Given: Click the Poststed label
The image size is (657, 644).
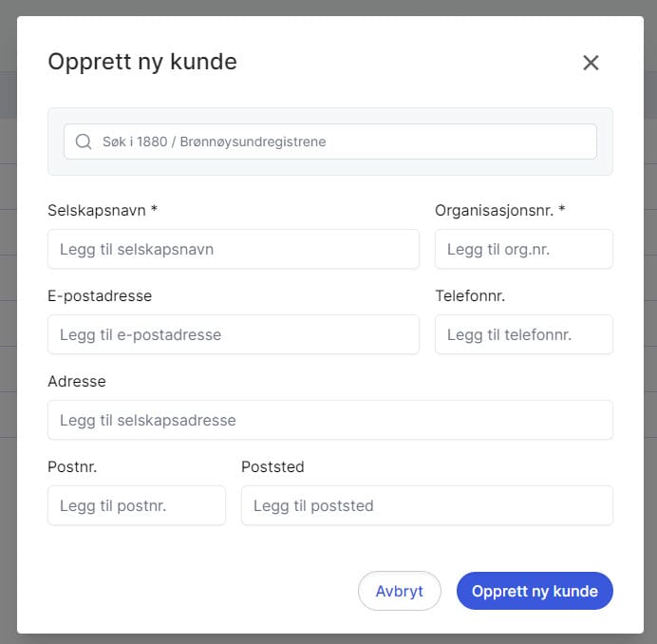Looking at the screenshot, I should click(272, 466).
